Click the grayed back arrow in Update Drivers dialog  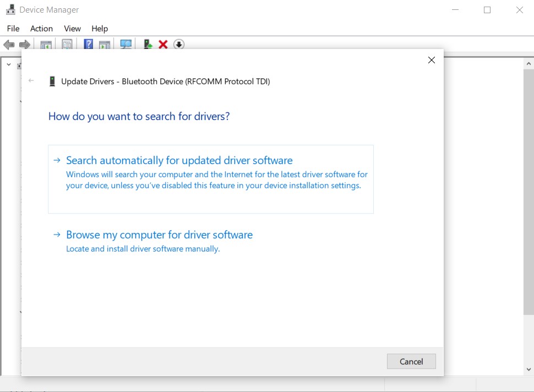point(31,80)
